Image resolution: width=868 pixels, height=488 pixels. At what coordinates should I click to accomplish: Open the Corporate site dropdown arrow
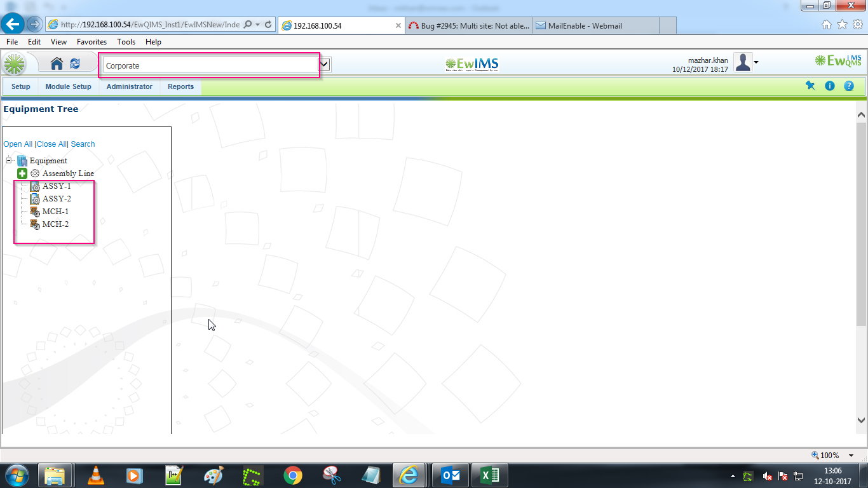coord(325,64)
